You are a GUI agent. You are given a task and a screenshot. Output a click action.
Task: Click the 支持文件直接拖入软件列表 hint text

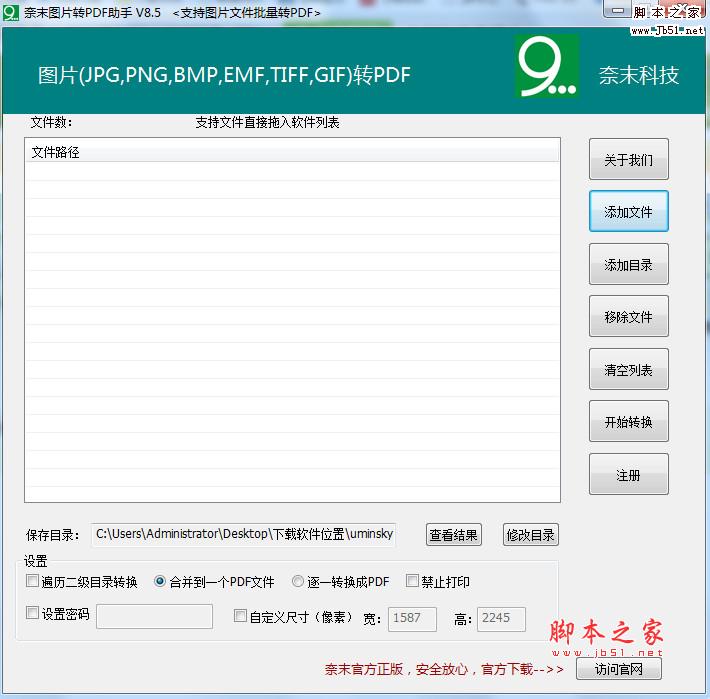267,123
